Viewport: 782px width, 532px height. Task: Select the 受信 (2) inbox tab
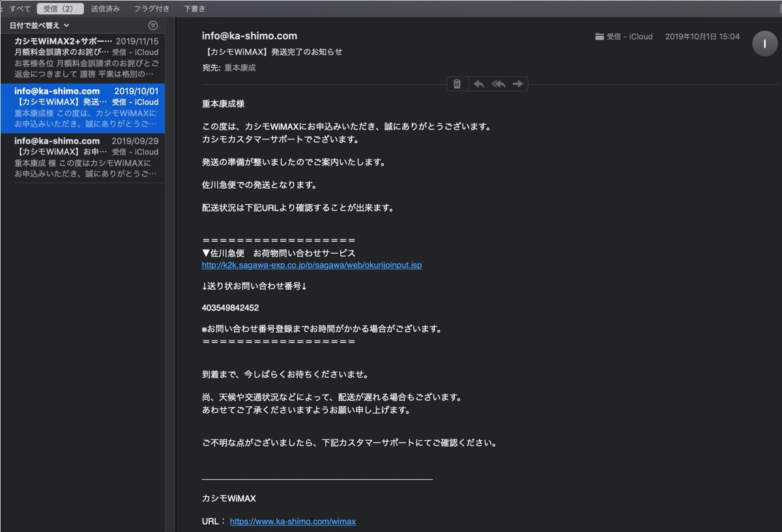pyautogui.click(x=60, y=8)
